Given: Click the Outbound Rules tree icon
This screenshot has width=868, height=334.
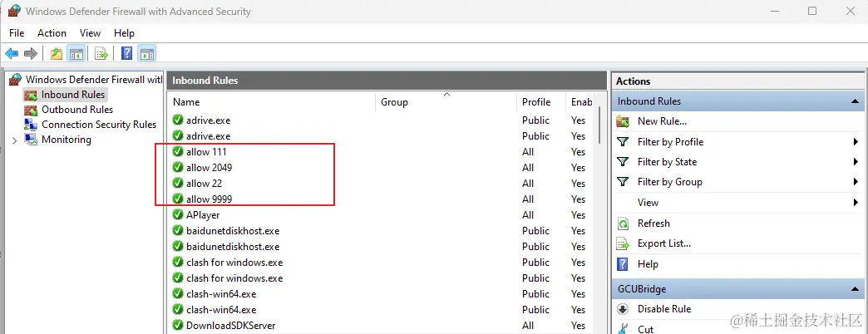Looking at the screenshot, I should tap(32, 110).
